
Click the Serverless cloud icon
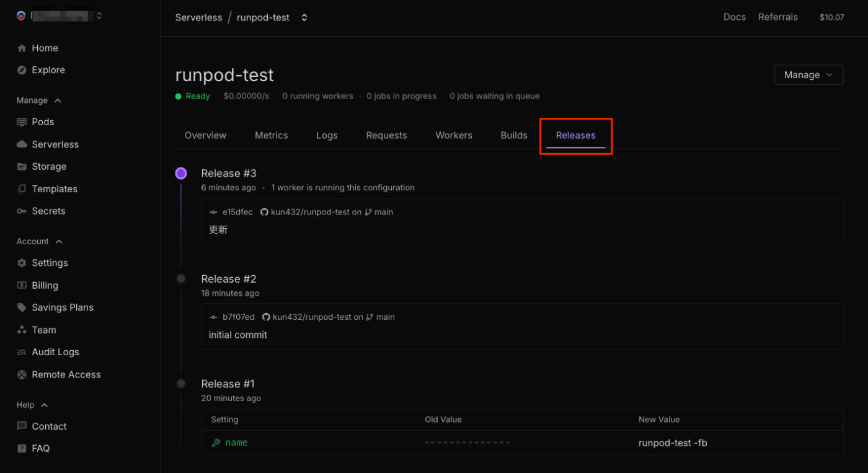[x=22, y=144]
